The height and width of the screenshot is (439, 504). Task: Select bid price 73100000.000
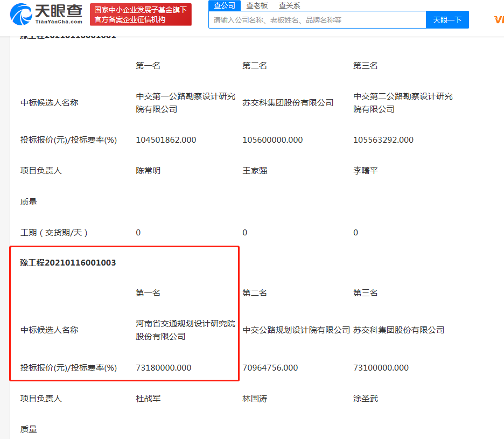coord(381,367)
